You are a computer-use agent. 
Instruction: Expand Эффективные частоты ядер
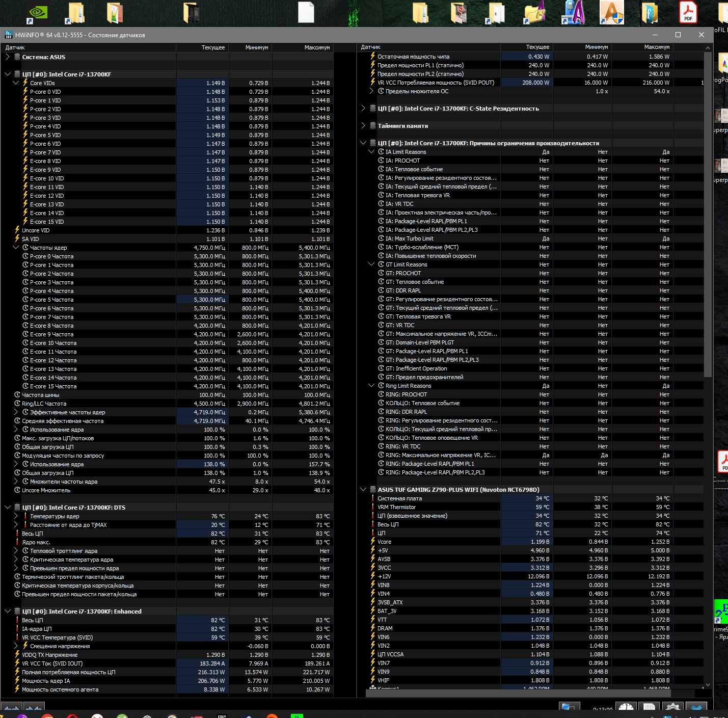[16, 412]
